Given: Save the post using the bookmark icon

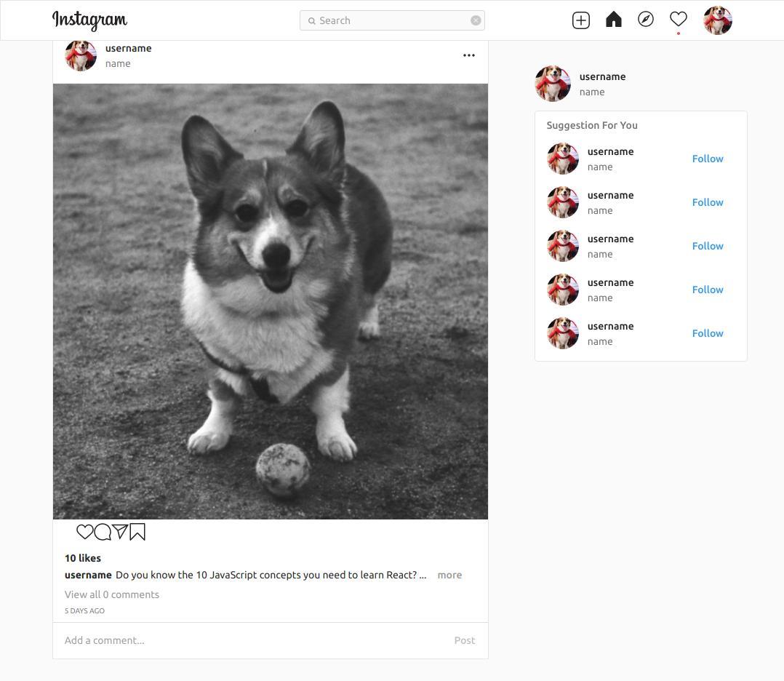Looking at the screenshot, I should [137, 532].
